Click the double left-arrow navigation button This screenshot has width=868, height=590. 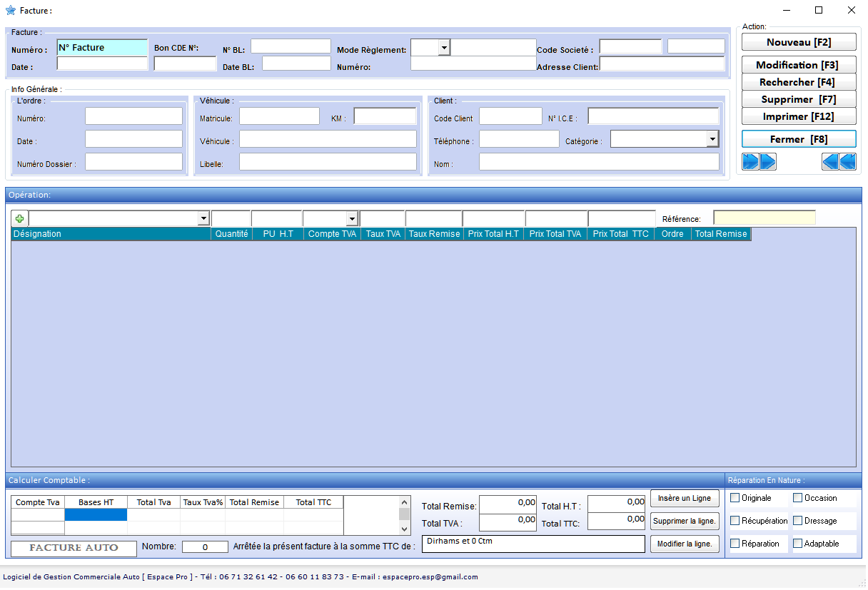[x=848, y=162]
